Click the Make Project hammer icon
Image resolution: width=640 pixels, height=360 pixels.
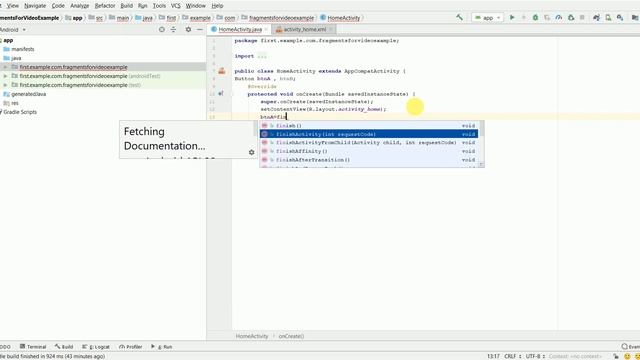pos(460,17)
